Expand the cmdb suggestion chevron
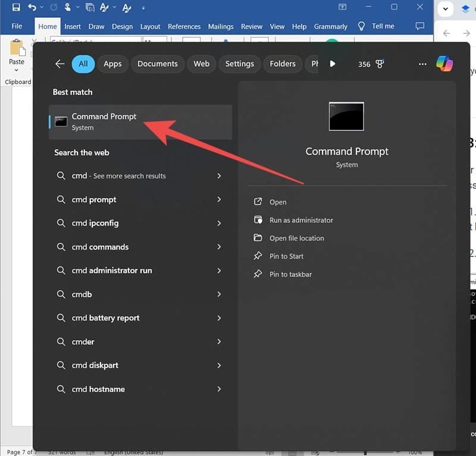 [219, 294]
